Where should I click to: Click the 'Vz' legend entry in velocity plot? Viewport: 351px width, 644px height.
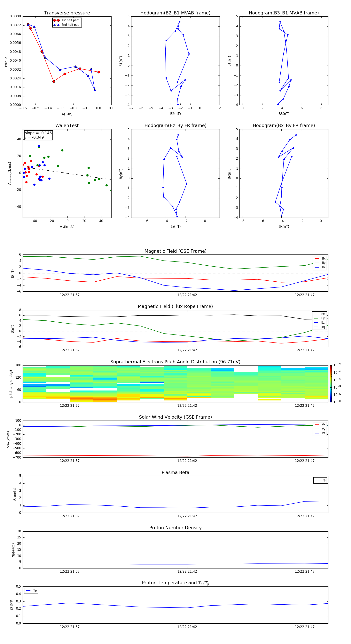point(320,433)
